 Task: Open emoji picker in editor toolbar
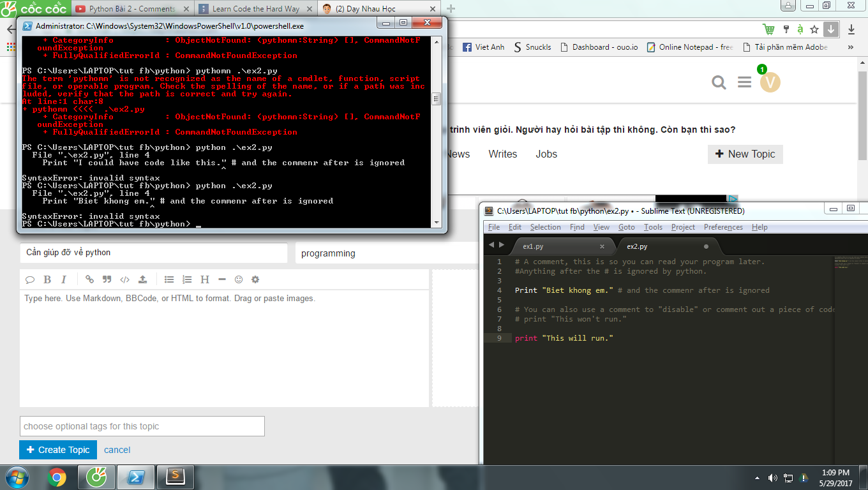[x=239, y=279]
